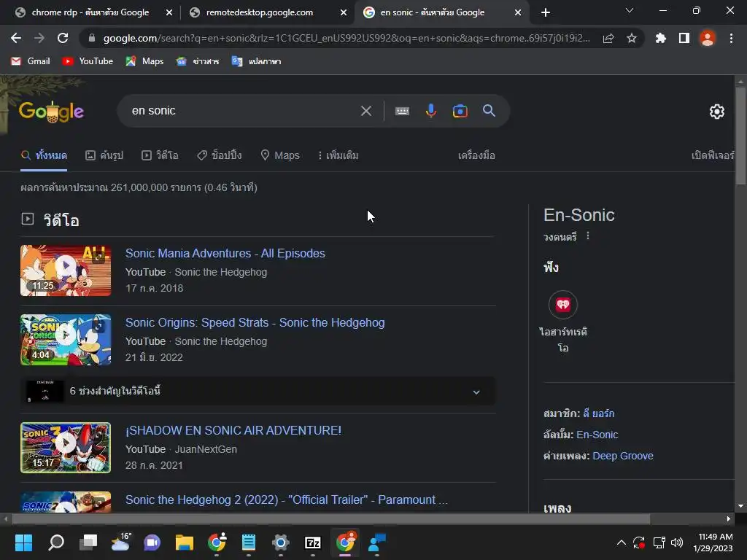Go back to the previous page
747x560 pixels.
[16, 38]
